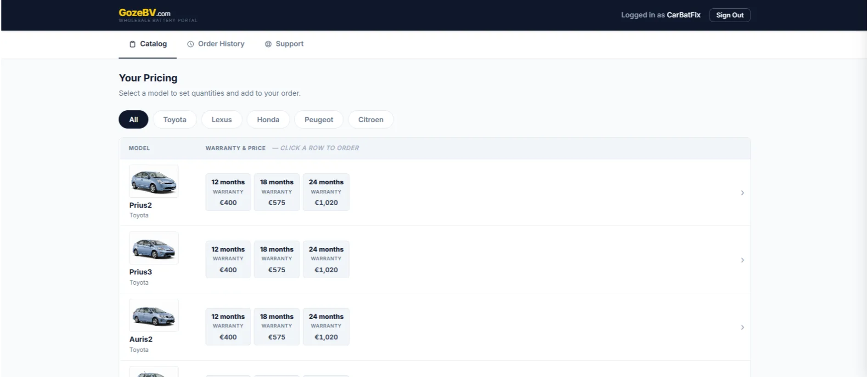This screenshot has height=377, width=868.
Task: Choose Prius2 18 months warranty €575
Action: pos(277,192)
